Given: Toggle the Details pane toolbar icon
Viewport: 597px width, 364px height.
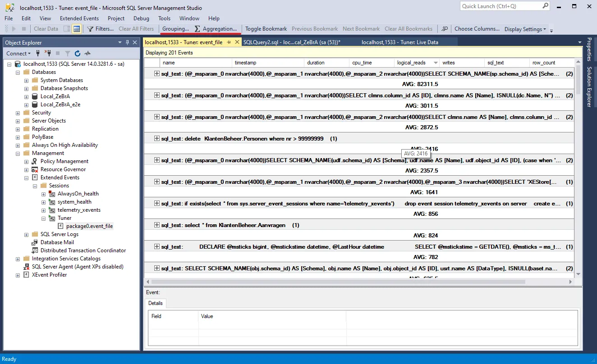Looking at the screenshot, I should point(77,29).
